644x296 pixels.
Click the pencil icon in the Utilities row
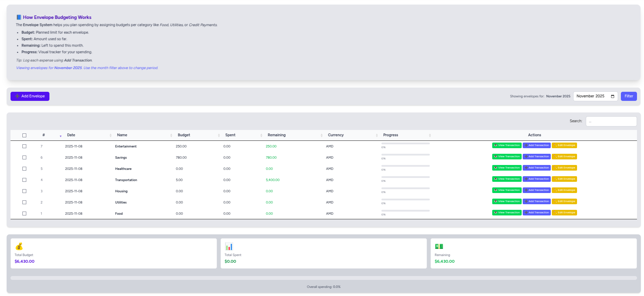555,201
